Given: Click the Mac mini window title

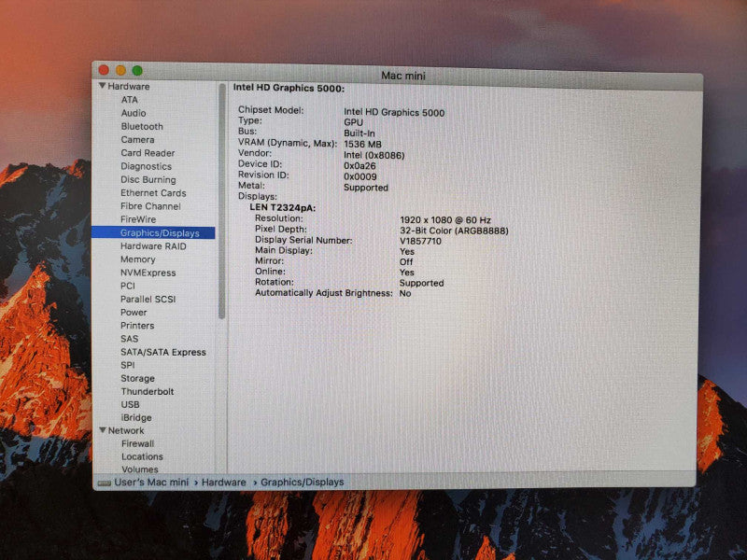Looking at the screenshot, I should (x=403, y=76).
